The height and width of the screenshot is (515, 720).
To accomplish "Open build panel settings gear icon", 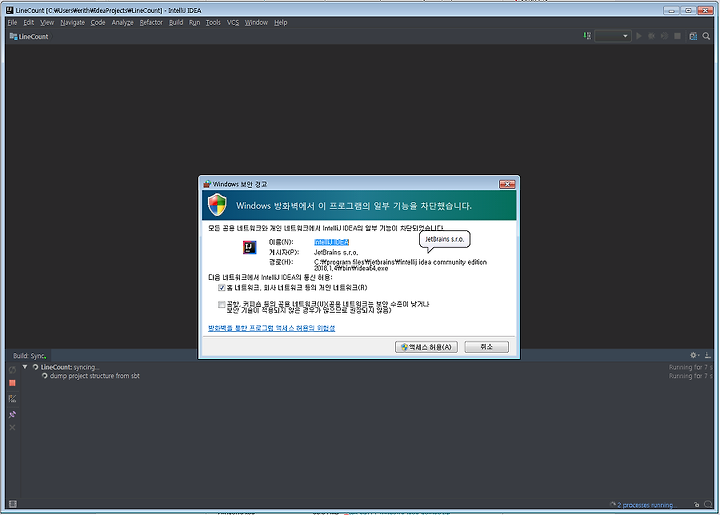I will [694, 355].
